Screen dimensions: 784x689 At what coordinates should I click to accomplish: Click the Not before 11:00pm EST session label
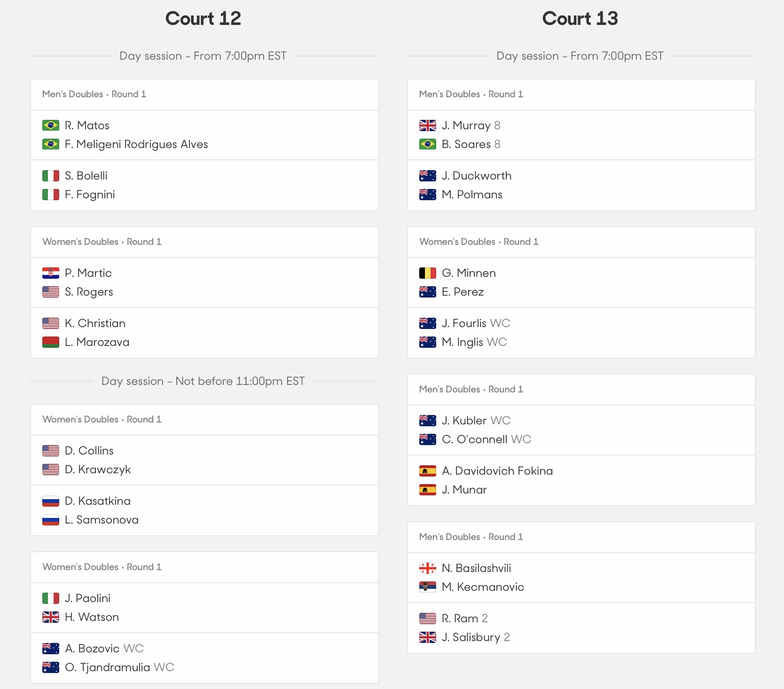point(203,381)
